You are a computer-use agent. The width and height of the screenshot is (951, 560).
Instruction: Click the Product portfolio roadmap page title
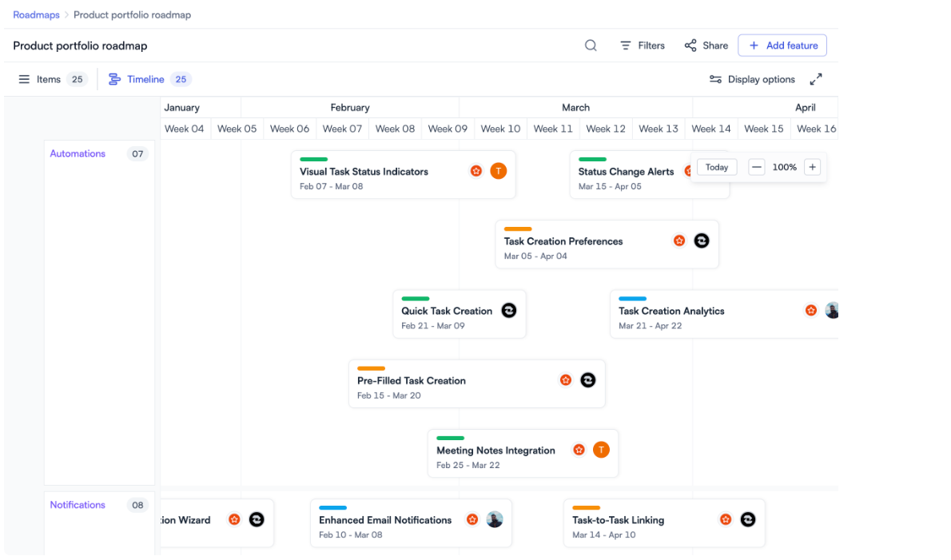pyautogui.click(x=80, y=46)
